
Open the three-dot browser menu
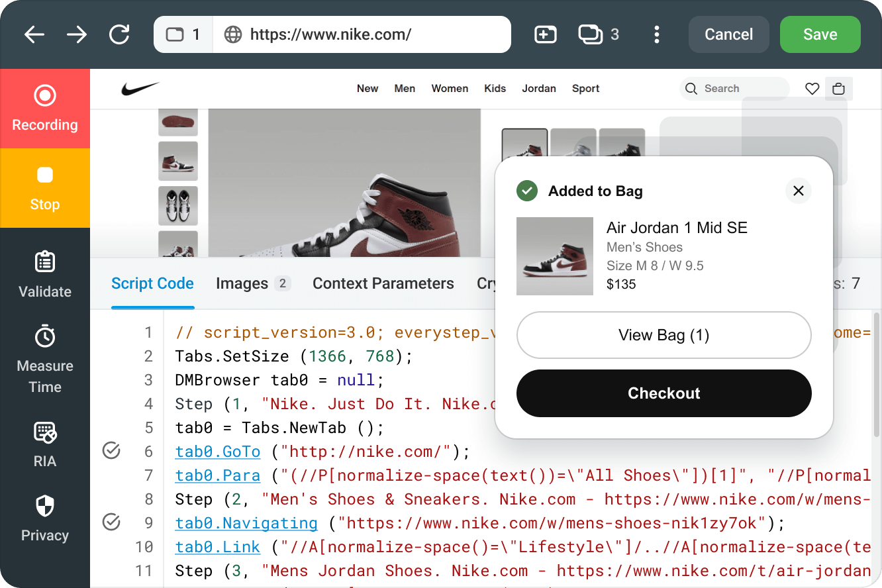[657, 34]
